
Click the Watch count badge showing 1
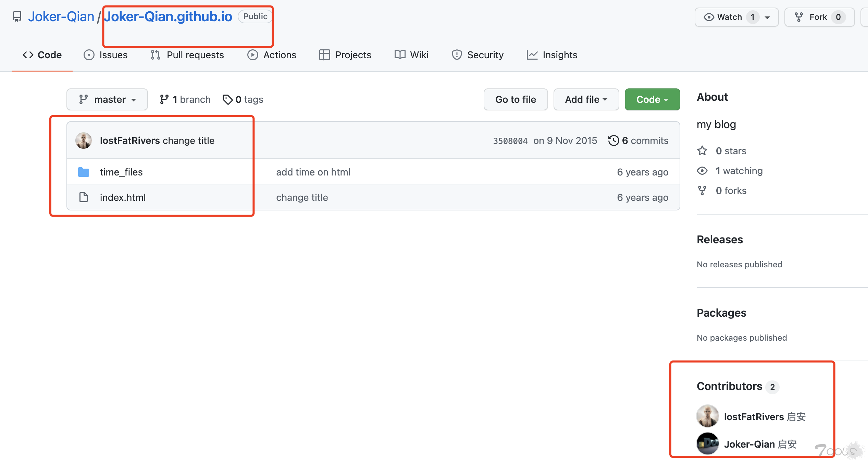(x=753, y=17)
